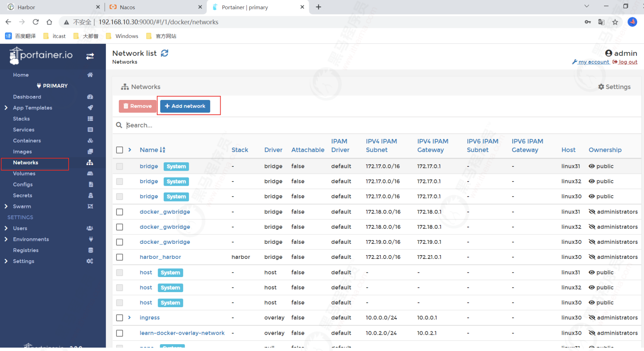The height and width of the screenshot is (351, 644).
Task: Open the ingress network link
Action: [x=150, y=318]
